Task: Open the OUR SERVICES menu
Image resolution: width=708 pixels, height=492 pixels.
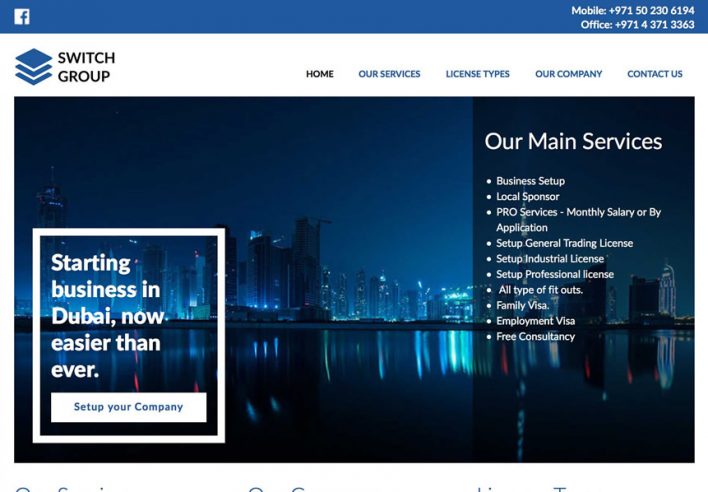Action: coord(389,74)
